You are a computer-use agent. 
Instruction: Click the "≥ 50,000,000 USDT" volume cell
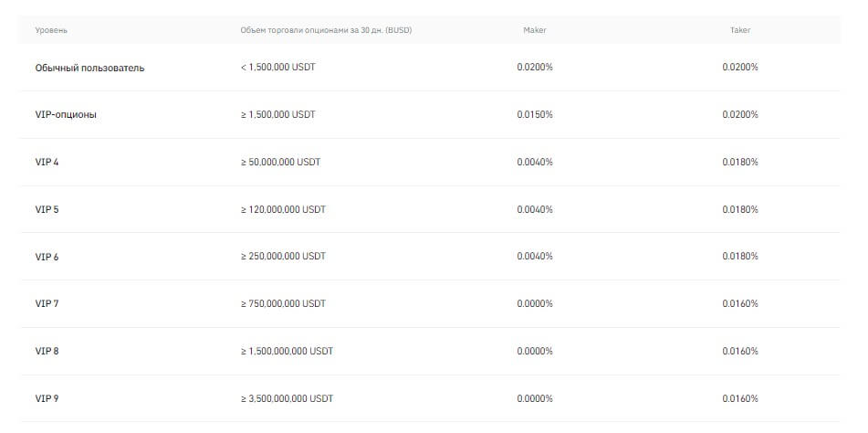click(x=280, y=162)
